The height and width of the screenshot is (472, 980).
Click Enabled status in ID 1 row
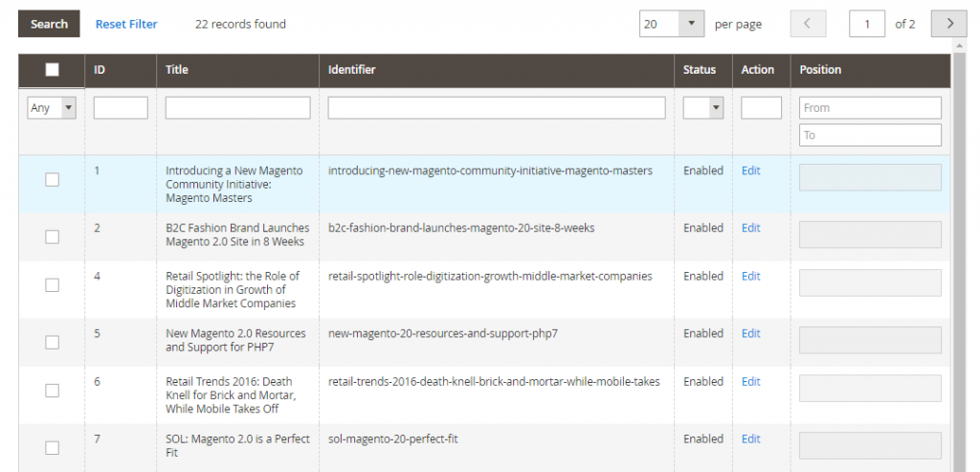(x=703, y=170)
